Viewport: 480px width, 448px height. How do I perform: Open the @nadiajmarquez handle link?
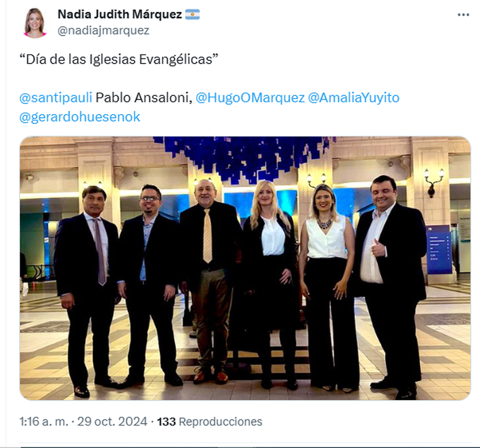point(103,31)
